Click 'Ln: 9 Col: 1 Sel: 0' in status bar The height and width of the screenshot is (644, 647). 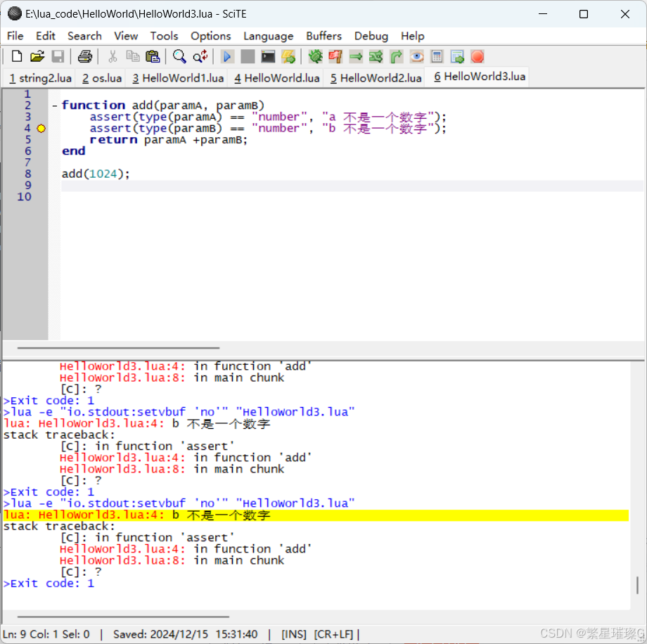[x=46, y=634]
